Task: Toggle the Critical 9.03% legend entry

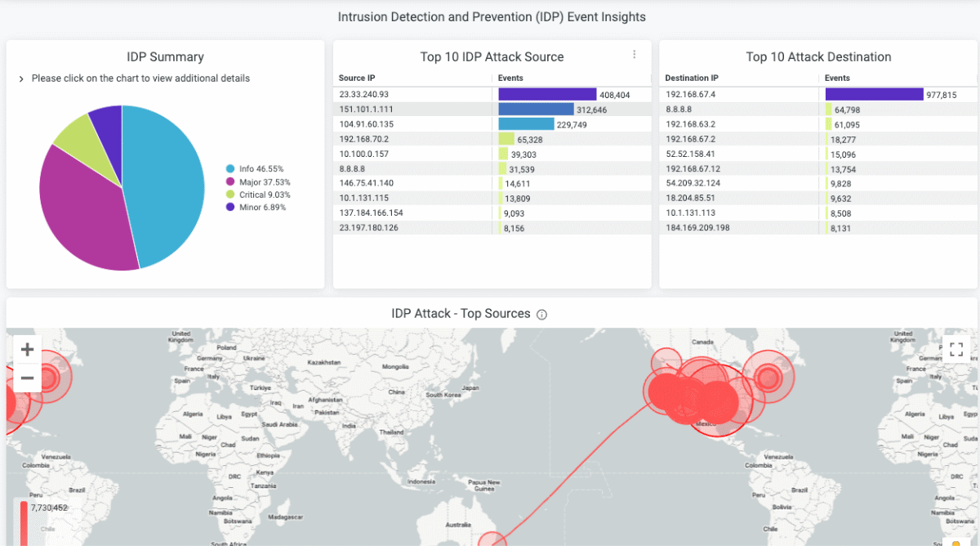Action: tap(260, 195)
